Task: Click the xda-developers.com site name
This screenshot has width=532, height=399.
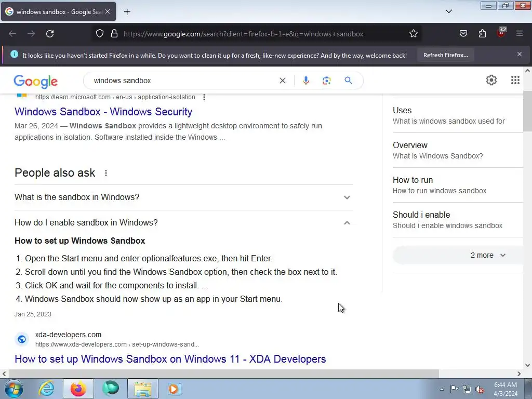Action: 68,335
